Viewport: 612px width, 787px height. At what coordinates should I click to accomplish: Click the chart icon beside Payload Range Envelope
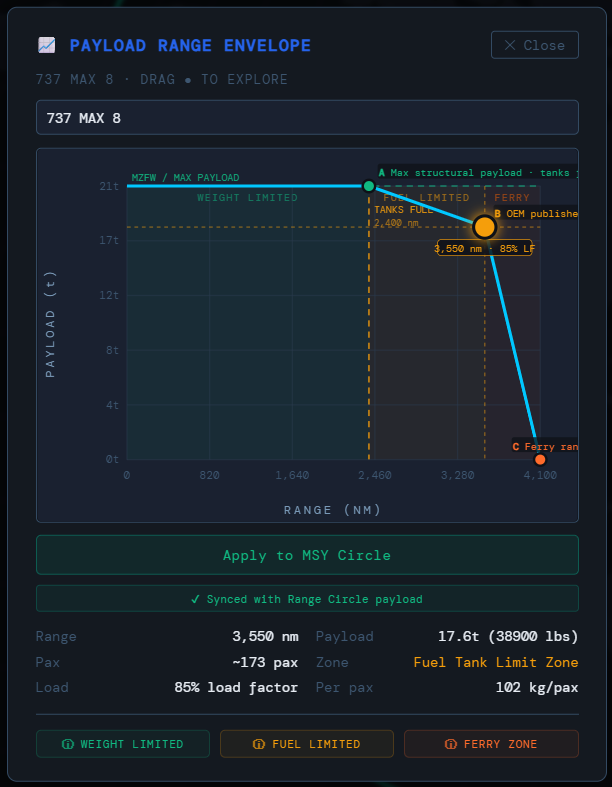tap(47, 45)
